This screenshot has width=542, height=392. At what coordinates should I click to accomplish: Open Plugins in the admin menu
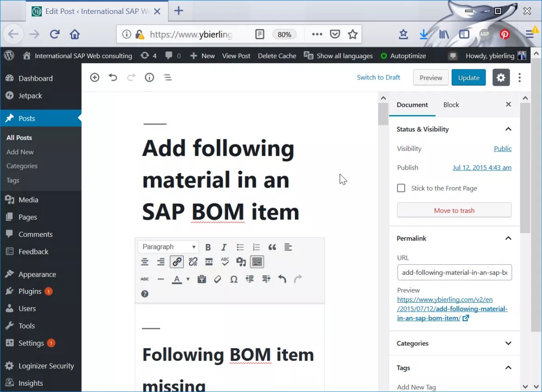pos(30,291)
